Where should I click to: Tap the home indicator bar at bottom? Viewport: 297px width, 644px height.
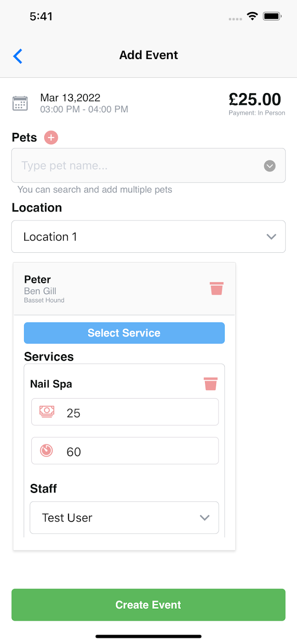[148, 636]
